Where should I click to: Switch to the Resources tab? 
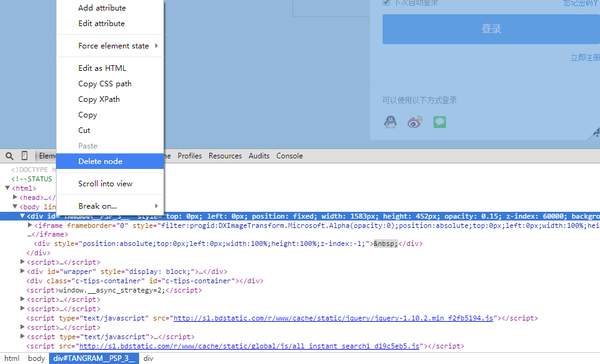[225, 156]
